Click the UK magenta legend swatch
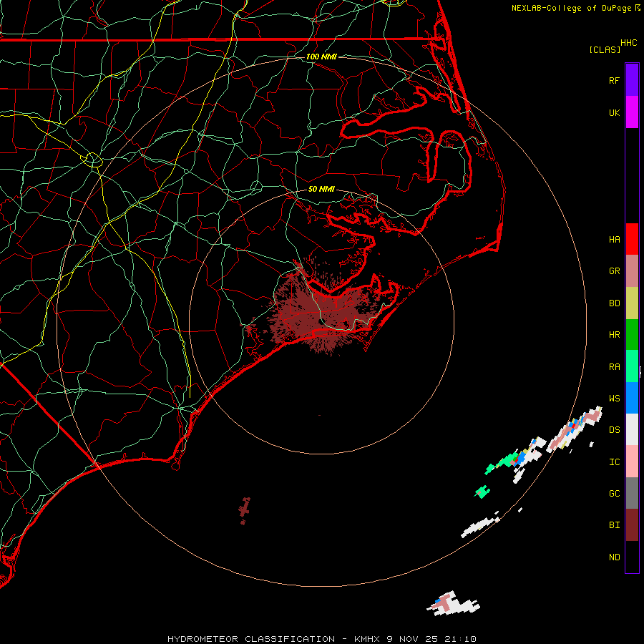 pos(632,112)
